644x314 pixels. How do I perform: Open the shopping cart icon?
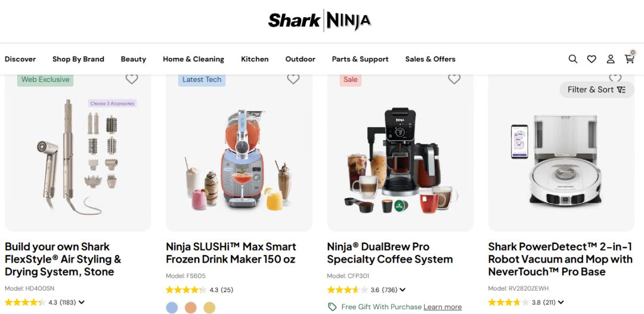[630, 59]
